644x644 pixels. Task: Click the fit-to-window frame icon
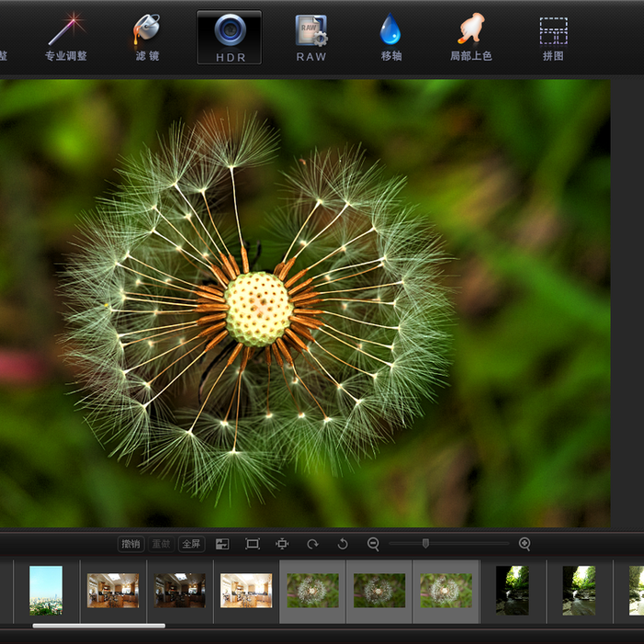click(x=252, y=544)
